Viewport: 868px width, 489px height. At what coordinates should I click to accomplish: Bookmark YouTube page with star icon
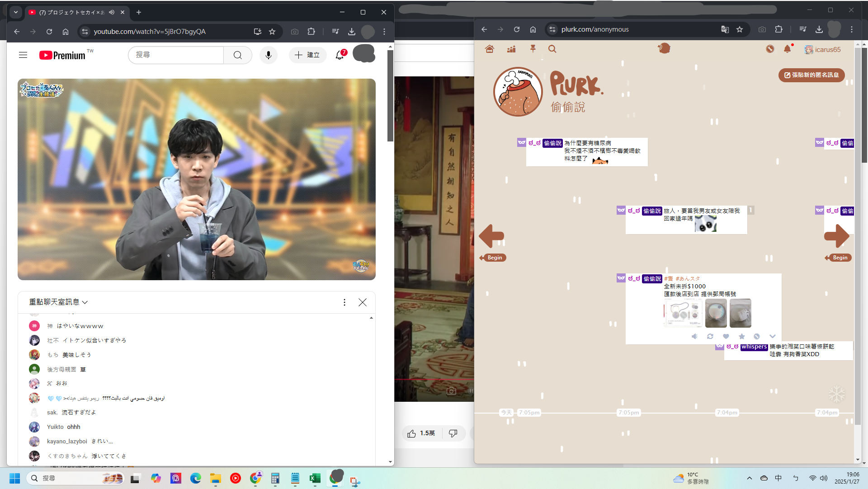point(272,32)
